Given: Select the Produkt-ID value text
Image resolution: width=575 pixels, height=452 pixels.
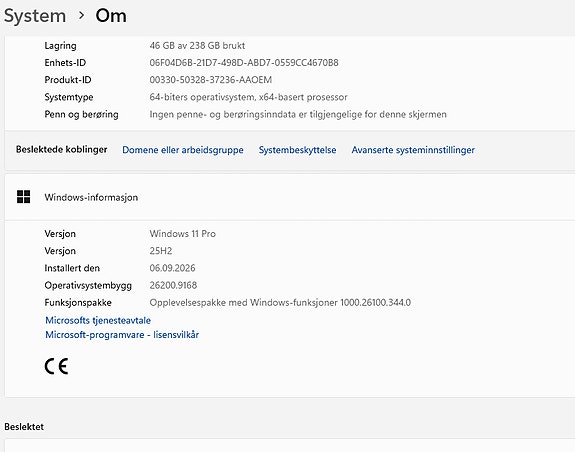Looking at the screenshot, I should point(210,80).
